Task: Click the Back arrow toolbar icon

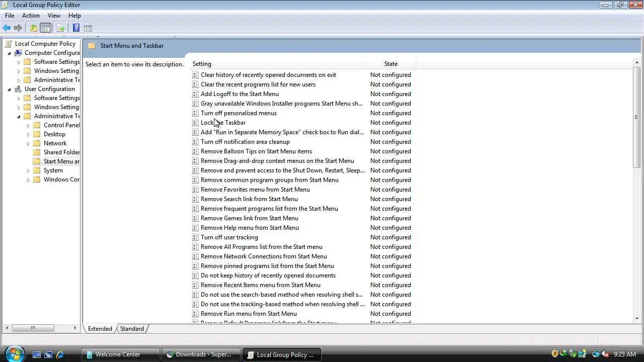Action: click(x=7, y=28)
